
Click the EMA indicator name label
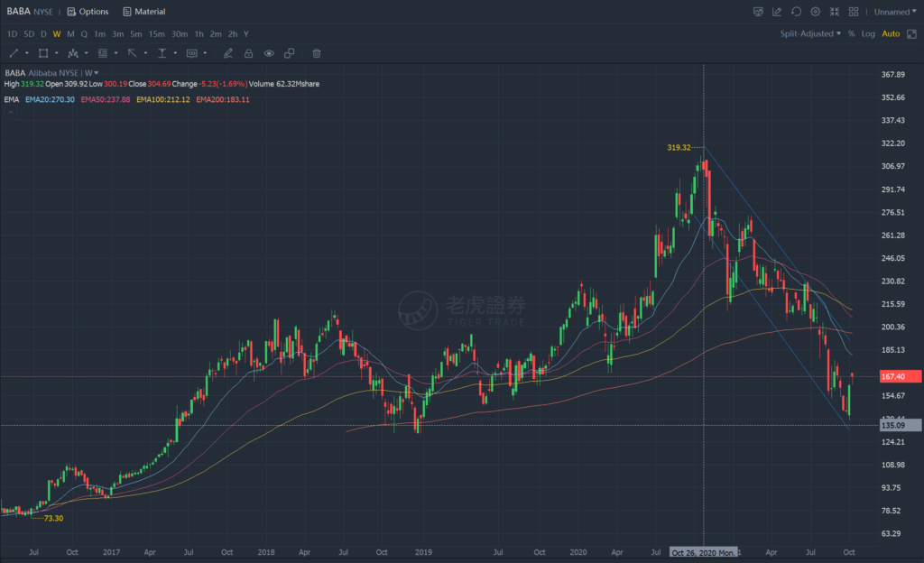pyautogui.click(x=11, y=99)
